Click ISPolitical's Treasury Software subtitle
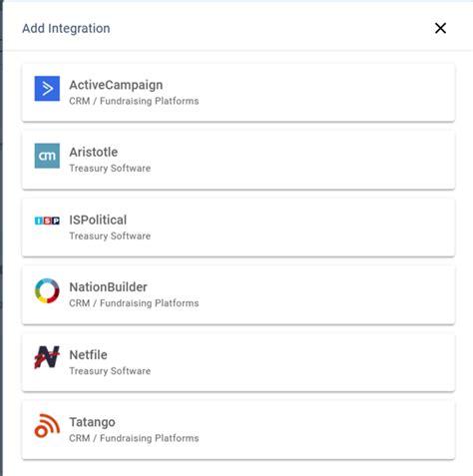 click(x=110, y=236)
